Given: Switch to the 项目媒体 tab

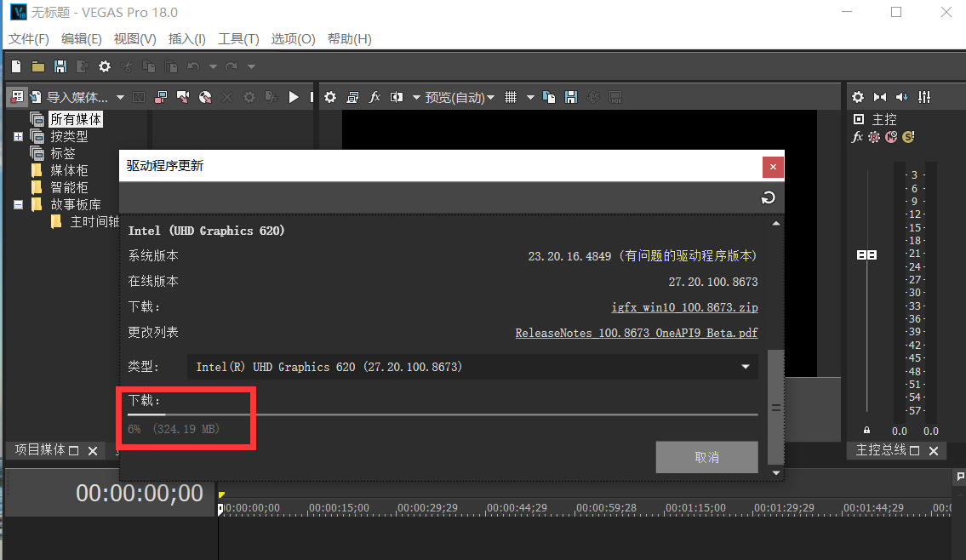Looking at the screenshot, I should 39,449.
